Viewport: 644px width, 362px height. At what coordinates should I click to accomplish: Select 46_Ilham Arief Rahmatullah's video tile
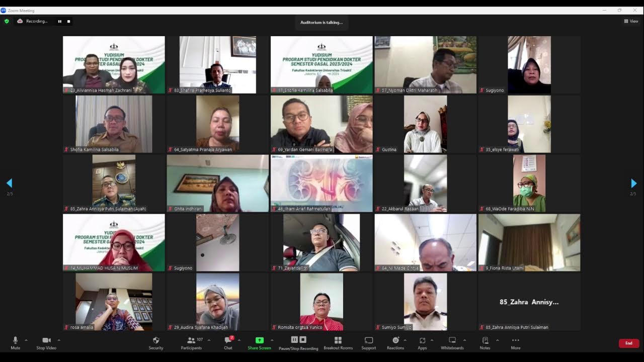(x=321, y=184)
